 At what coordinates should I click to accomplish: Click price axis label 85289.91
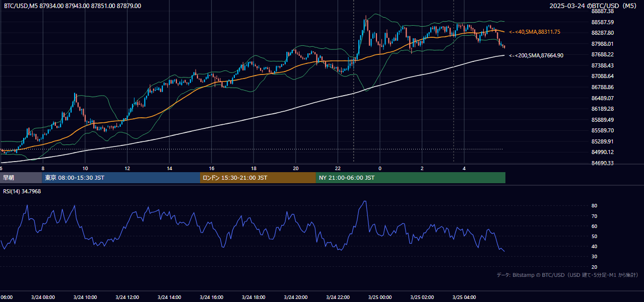tap(603, 141)
